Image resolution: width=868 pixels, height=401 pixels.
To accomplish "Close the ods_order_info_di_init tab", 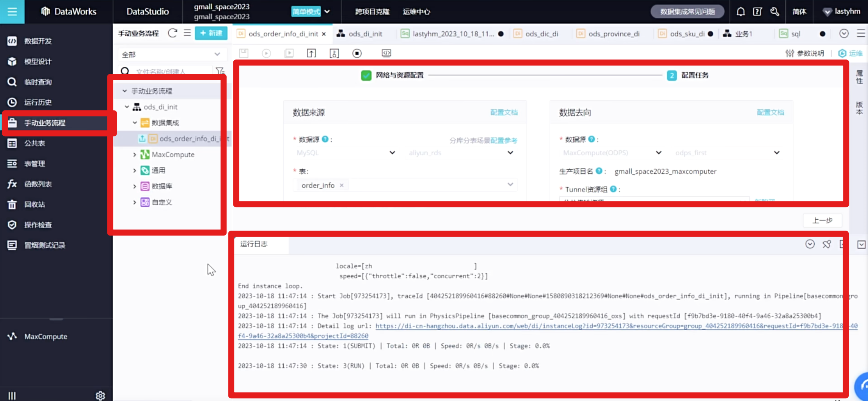I will click(324, 34).
